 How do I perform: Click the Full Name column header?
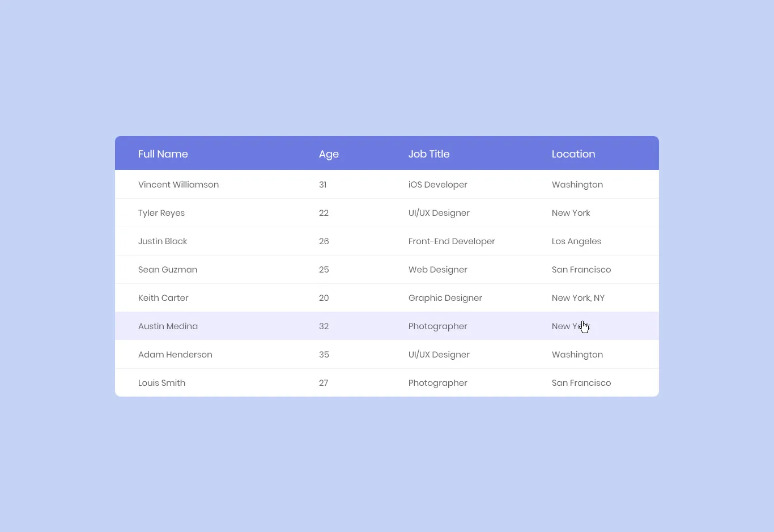pos(163,154)
